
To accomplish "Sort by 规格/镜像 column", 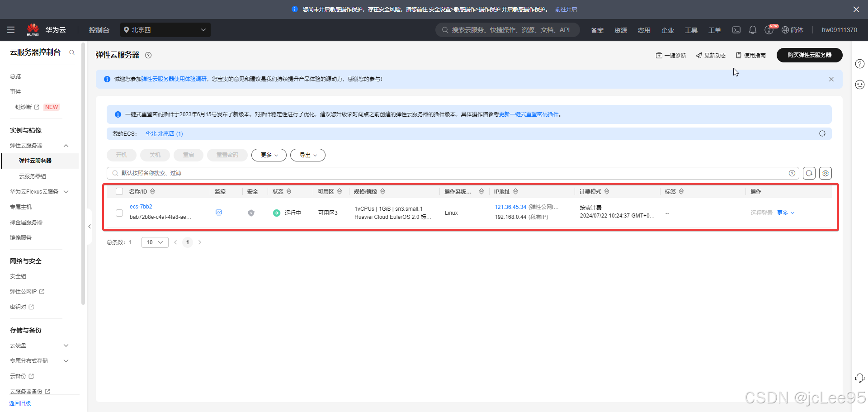I will (x=382, y=192).
